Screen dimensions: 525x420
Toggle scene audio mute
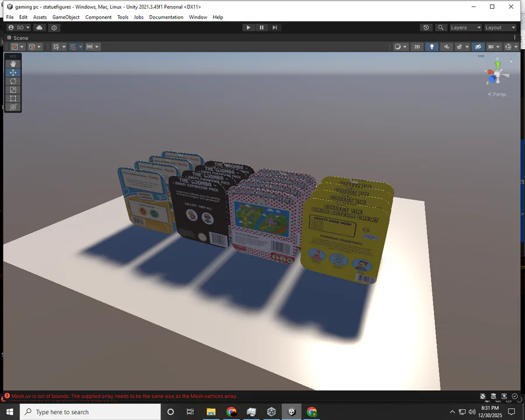tap(446, 47)
